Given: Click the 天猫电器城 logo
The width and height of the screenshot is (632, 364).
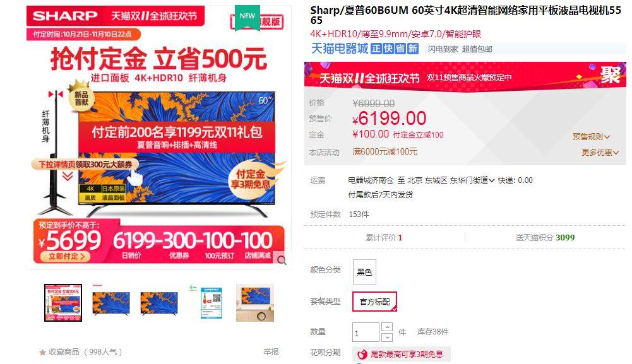Looking at the screenshot, I should click(340, 49).
